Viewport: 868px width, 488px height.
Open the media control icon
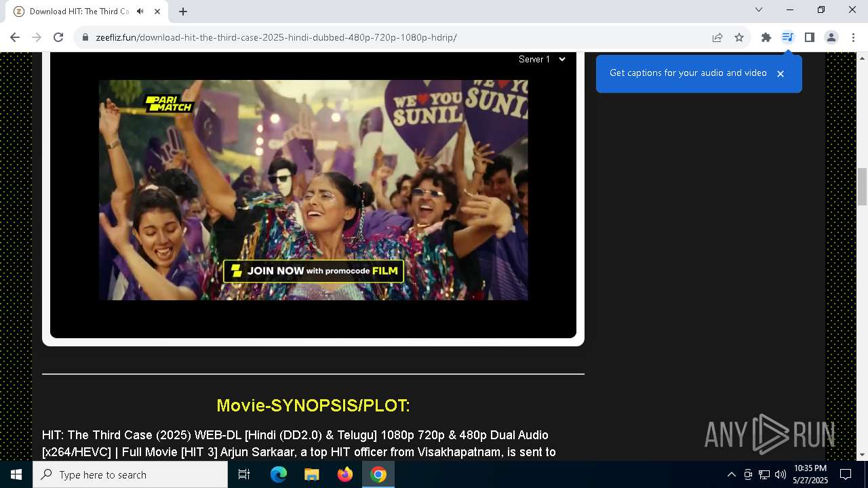[787, 37]
